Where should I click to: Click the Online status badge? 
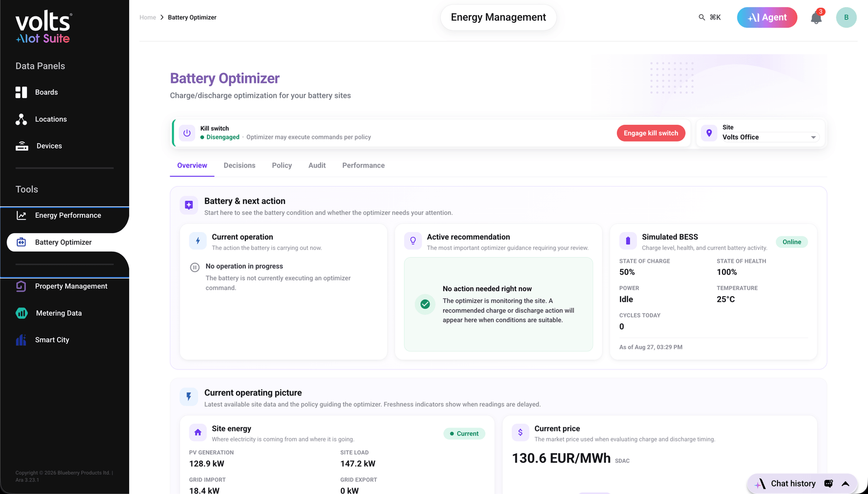pyautogui.click(x=792, y=242)
